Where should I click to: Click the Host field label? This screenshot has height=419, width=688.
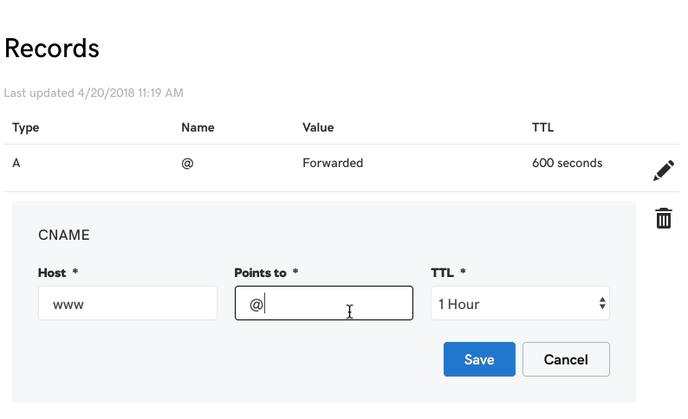pyautogui.click(x=52, y=273)
